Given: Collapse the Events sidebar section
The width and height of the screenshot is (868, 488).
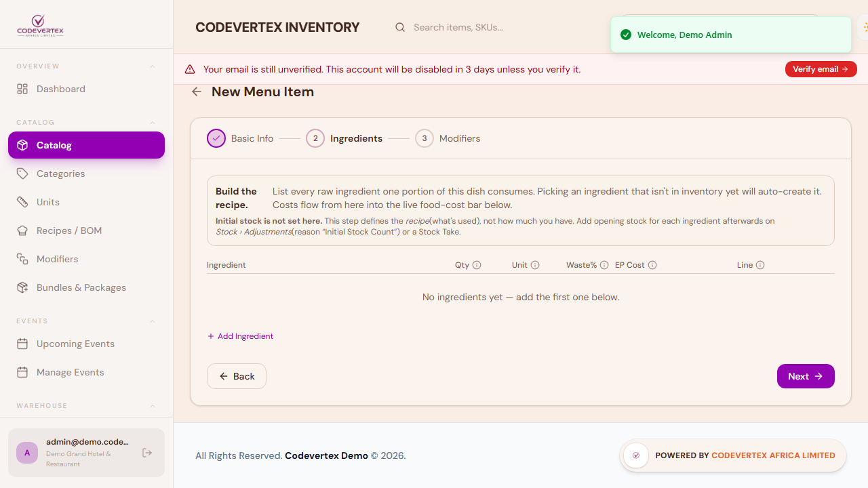Looking at the screenshot, I should pyautogui.click(x=153, y=321).
